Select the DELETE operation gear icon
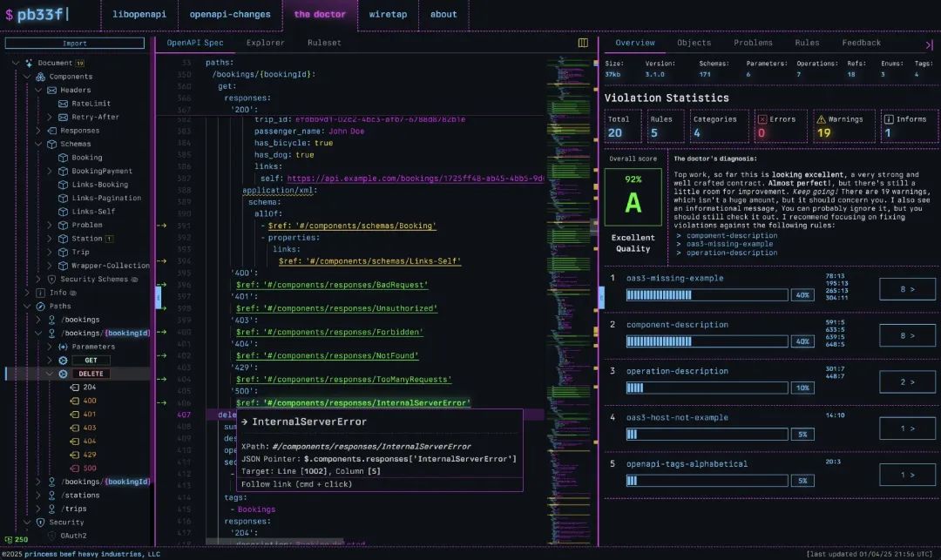Screen dimensions: 941x560 63,374
